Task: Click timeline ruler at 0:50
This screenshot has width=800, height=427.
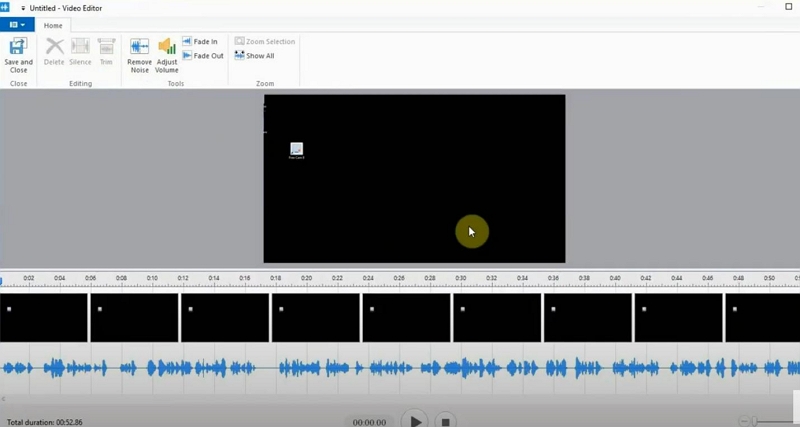Action: tap(769, 279)
